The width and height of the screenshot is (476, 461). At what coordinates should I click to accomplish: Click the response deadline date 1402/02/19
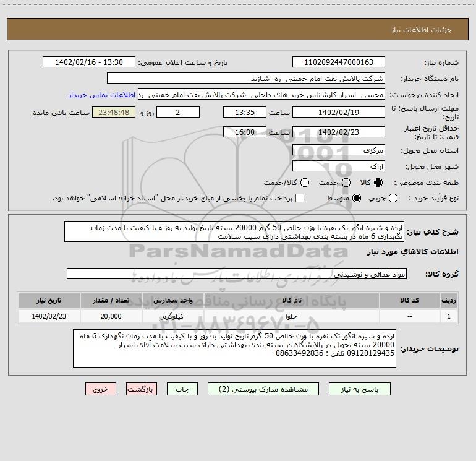pyautogui.click(x=339, y=112)
